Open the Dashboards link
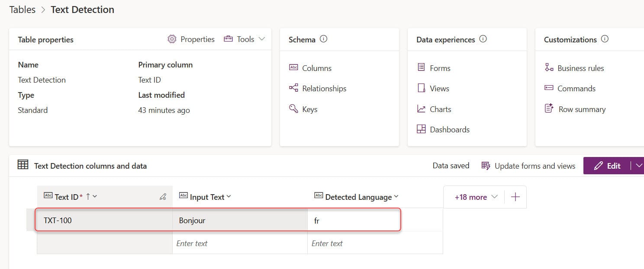 (x=450, y=130)
